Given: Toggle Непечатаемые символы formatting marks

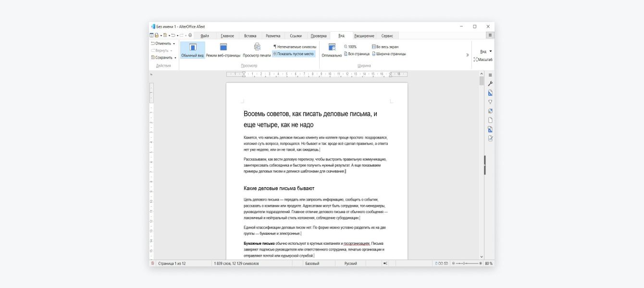Looking at the screenshot, I should pos(294,47).
